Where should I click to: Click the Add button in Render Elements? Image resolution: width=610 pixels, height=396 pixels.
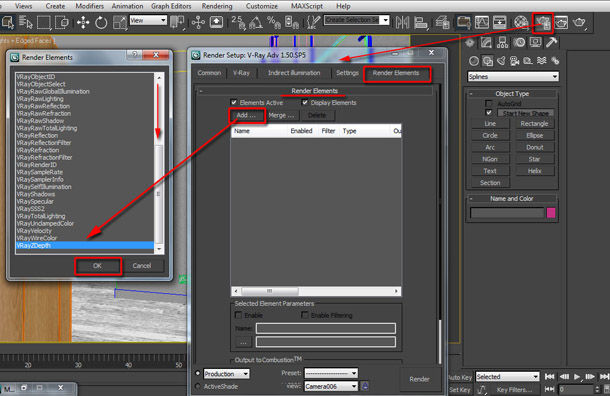[x=247, y=115]
